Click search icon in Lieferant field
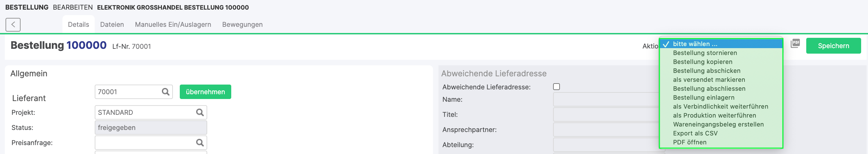The width and height of the screenshot is (868, 154). [165, 92]
